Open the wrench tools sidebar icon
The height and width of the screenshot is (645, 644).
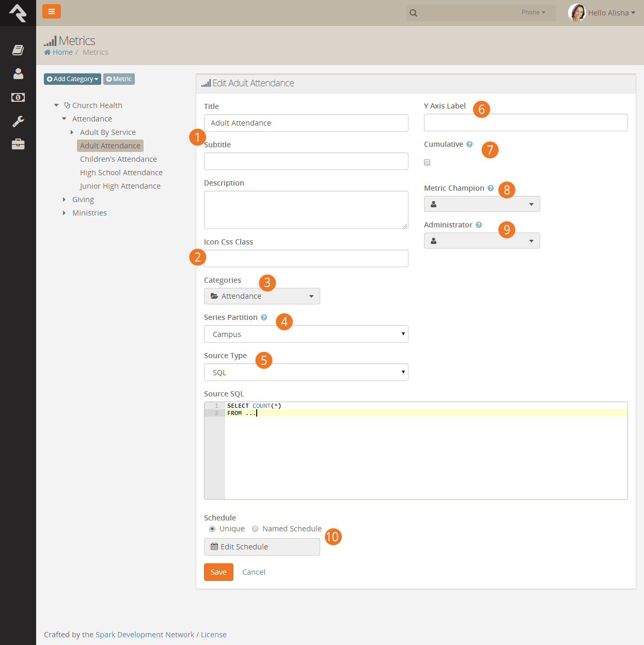click(18, 121)
